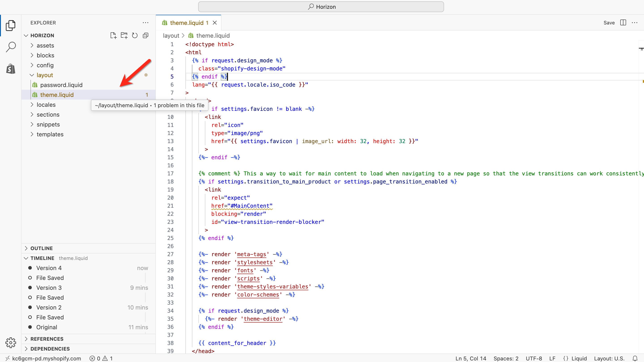Click the Horizon search box at top
Viewport: 644px width, 362px height.
pyautogui.click(x=321, y=7)
